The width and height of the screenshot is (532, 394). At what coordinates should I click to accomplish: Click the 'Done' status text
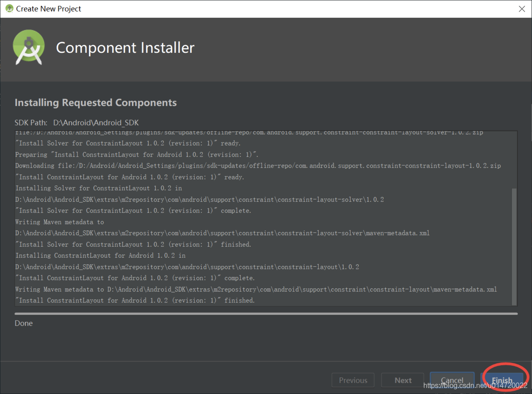(x=23, y=323)
